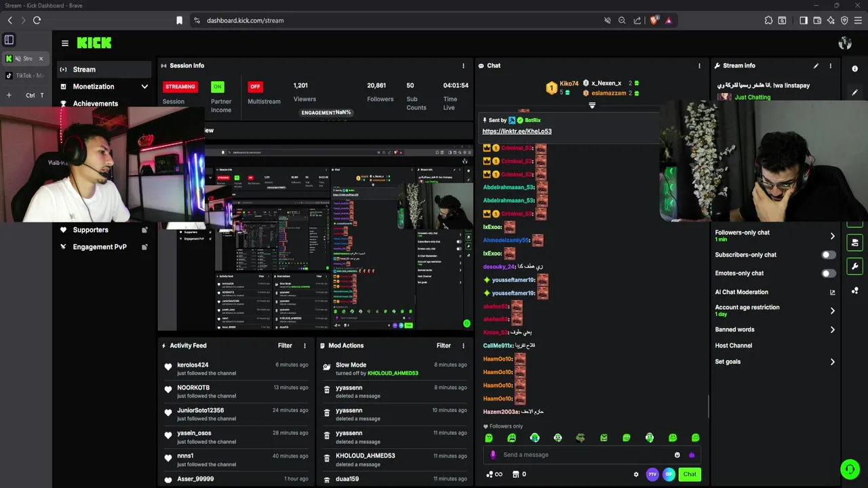Screen dimensions: 868x488
Task: Click the shop icon beside 0
Action: 515,474
